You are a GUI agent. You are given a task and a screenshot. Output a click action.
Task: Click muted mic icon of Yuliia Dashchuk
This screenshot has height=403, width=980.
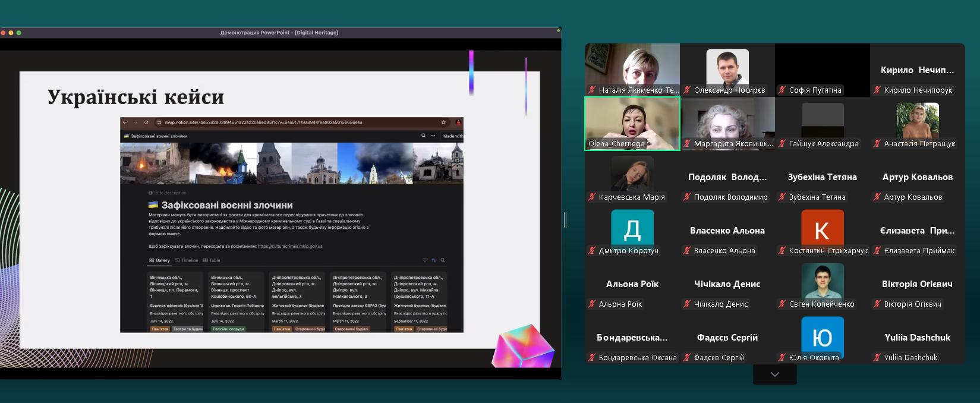877,358
